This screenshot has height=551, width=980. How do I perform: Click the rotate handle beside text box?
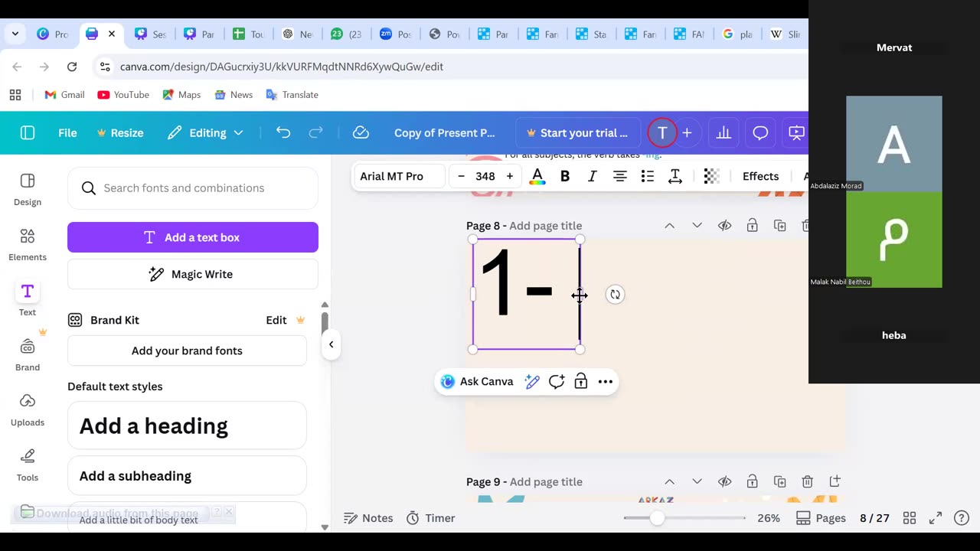click(615, 295)
